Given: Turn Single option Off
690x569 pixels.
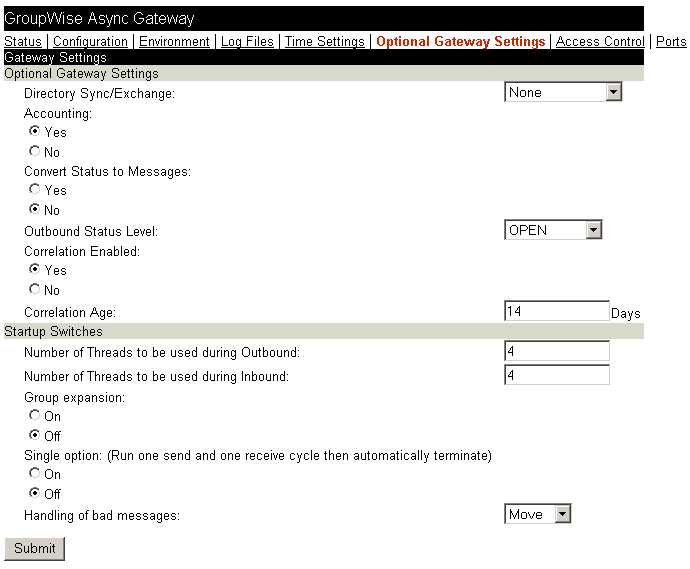Looking at the screenshot, I should click(x=34, y=493).
